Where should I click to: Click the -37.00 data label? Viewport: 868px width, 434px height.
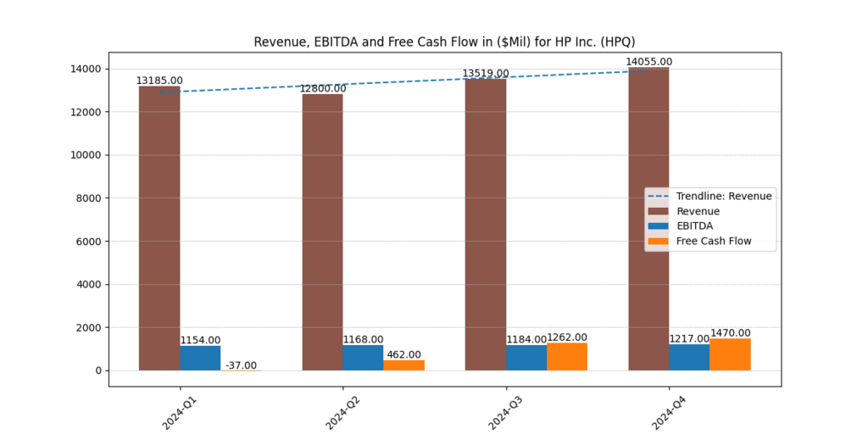241,365
